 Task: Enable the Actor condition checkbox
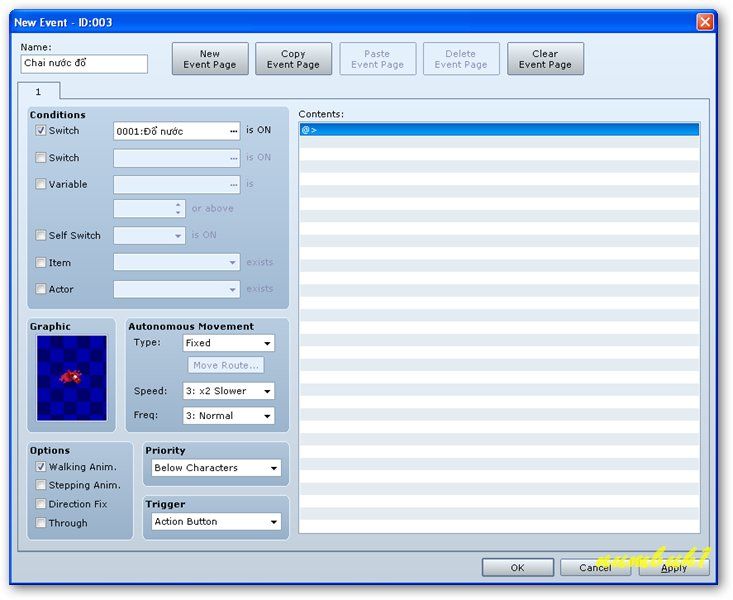[x=41, y=289]
